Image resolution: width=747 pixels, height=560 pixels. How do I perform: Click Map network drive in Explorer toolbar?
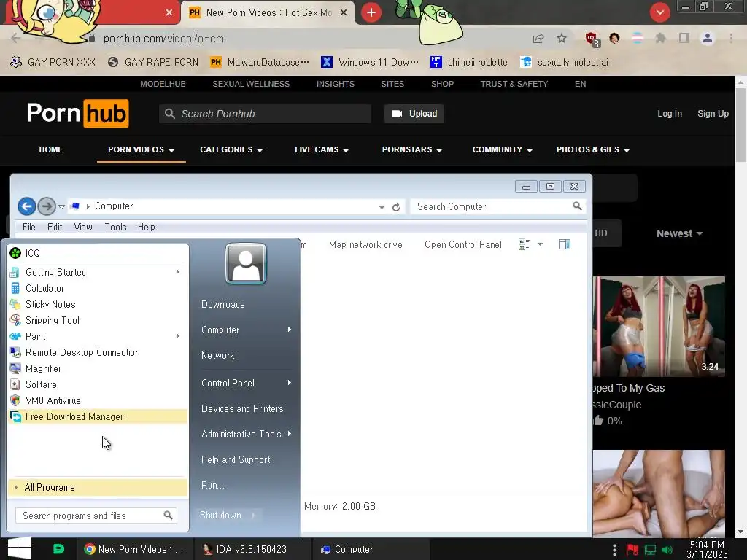365,245
